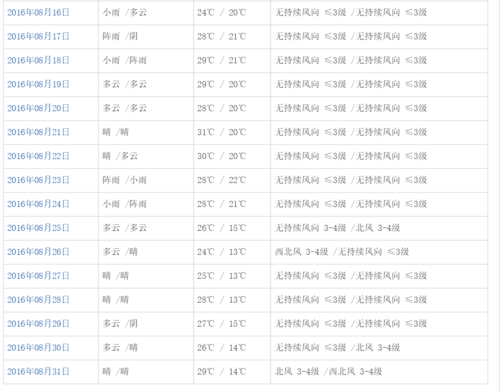Select wind info in the August 20 row
This screenshot has width=500, height=392.
coord(351,108)
